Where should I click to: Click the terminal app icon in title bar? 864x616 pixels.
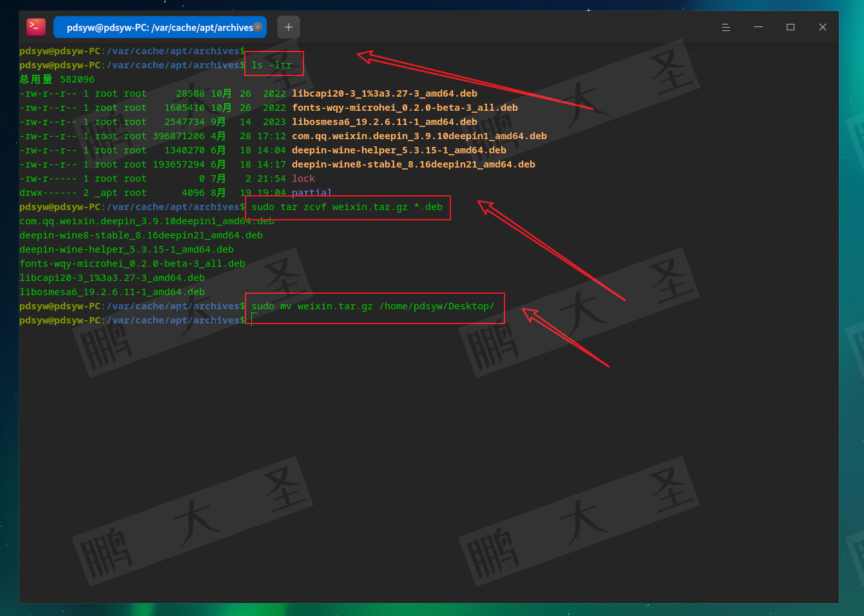pyautogui.click(x=36, y=27)
